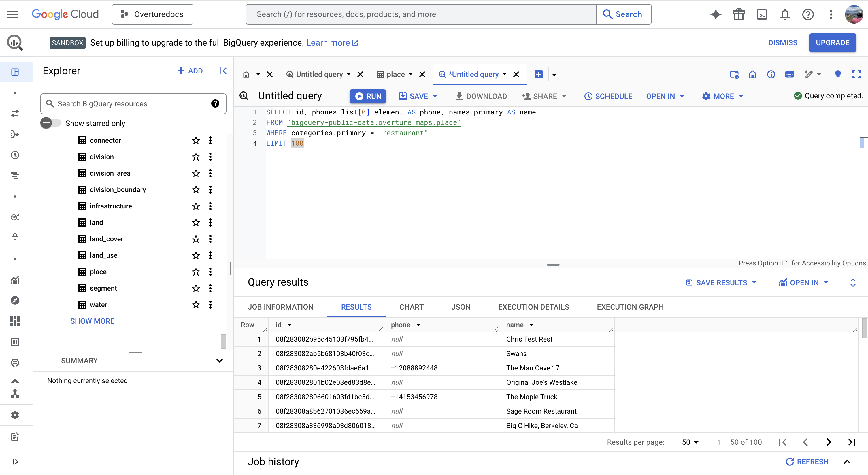
Task: Switch to the first Untitled query tab
Action: click(x=319, y=74)
